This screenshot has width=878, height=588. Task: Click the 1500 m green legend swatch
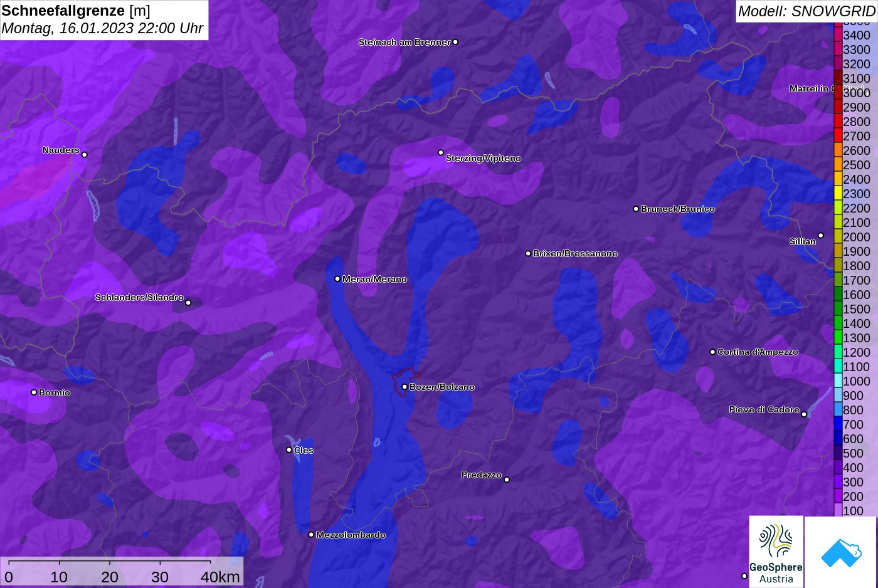pyautogui.click(x=838, y=308)
